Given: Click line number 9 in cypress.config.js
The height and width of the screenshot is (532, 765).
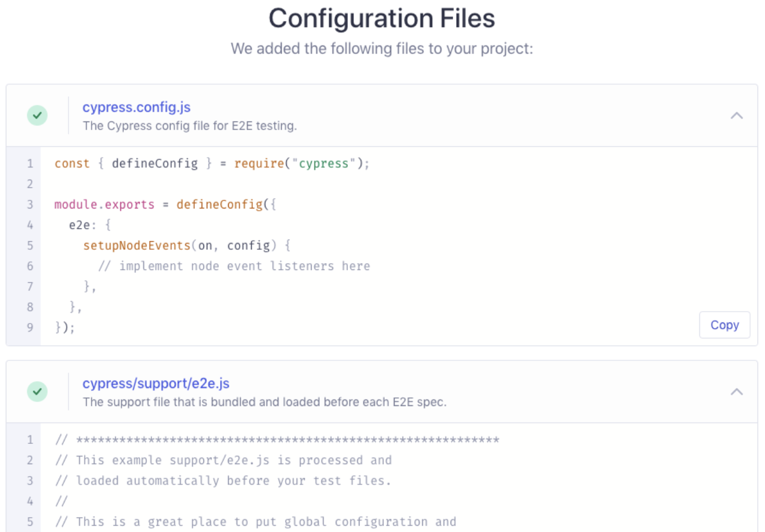Looking at the screenshot, I should [30, 327].
